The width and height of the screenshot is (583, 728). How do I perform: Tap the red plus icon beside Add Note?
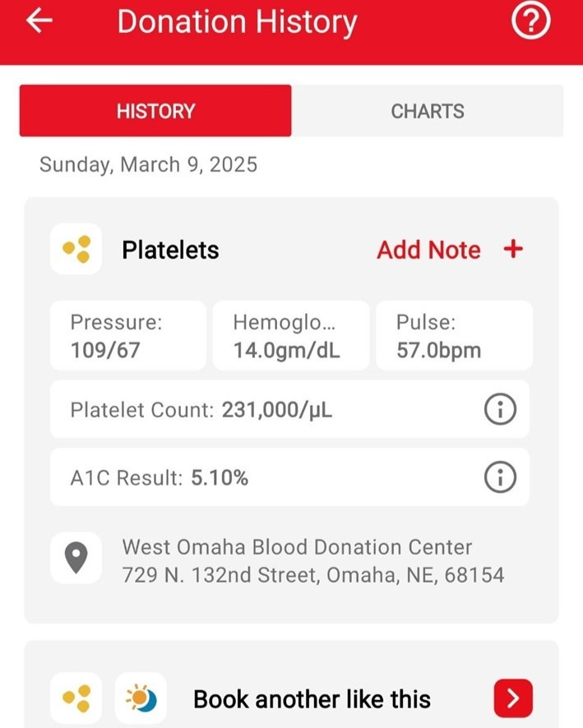(x=512, y=249)
